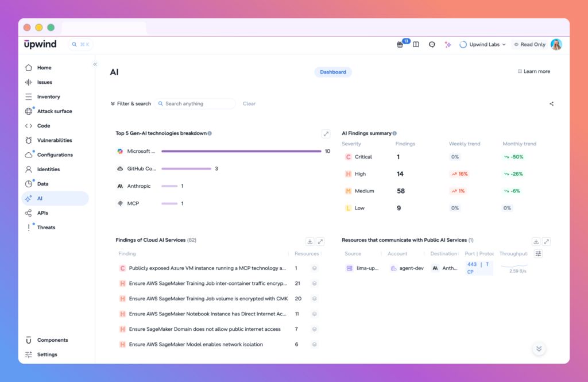Click the shield icon on the inter-container traffic row
The image size is (588, 382).
(314, 283)
